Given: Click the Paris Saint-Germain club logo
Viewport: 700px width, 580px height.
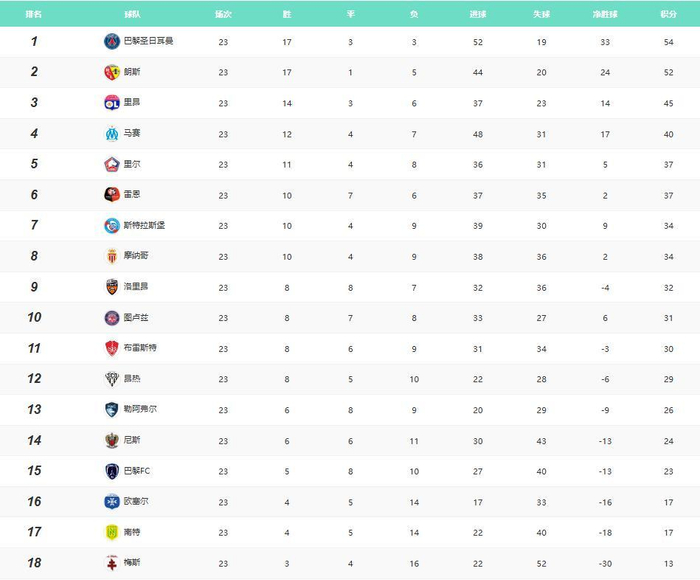Looking at the screenshot, I should 111,41.
